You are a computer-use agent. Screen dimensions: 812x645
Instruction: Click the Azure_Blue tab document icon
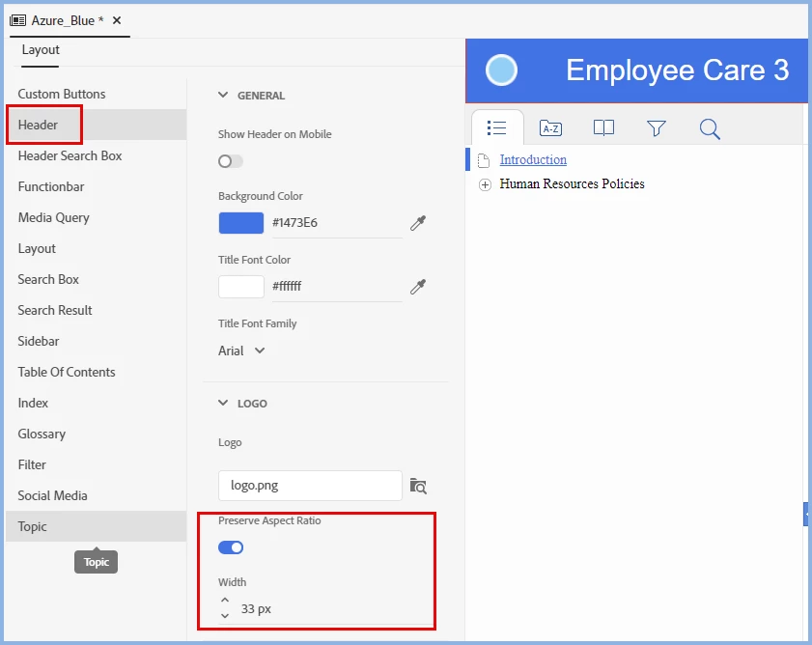(x=17, y=20)
